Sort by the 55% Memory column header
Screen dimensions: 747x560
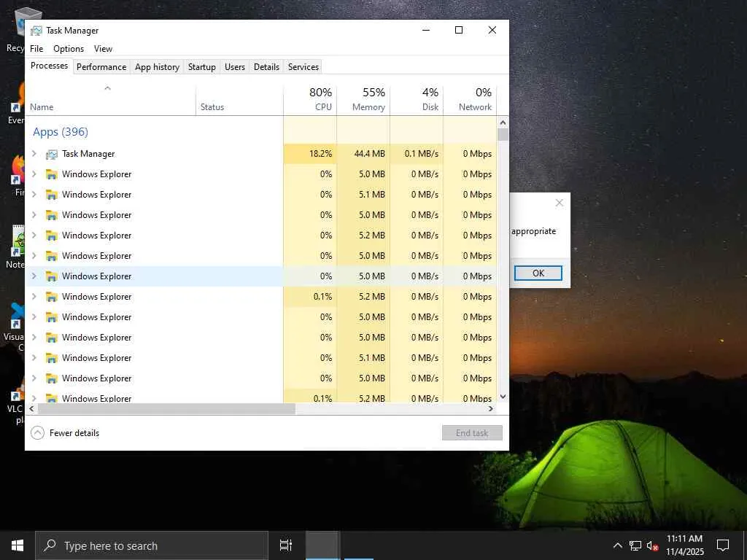(x=363, y=100)
